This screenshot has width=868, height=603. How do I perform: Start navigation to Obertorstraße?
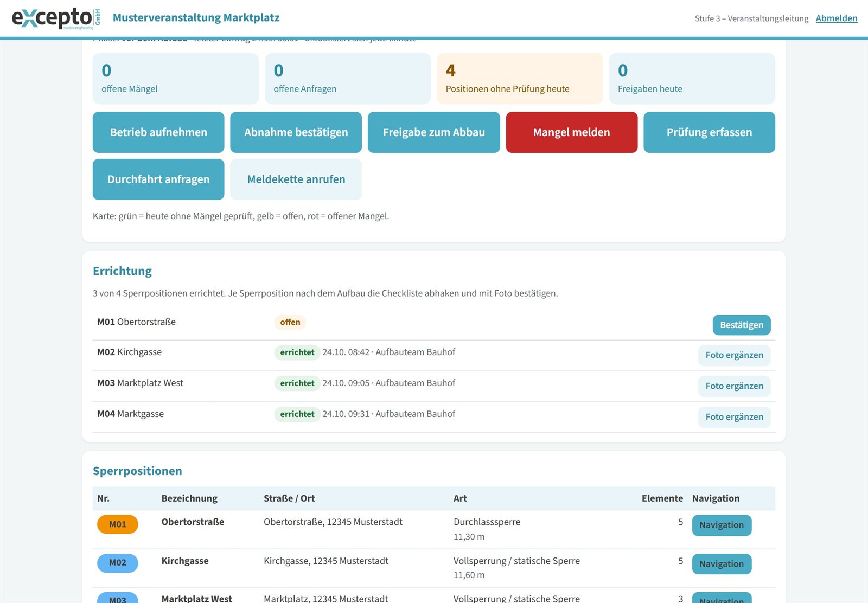[722, 525]
